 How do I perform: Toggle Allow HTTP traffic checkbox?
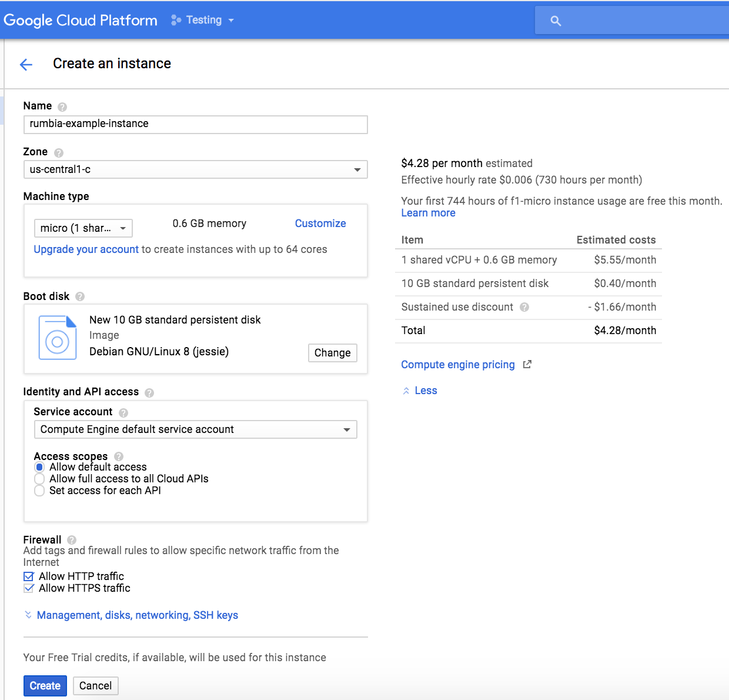[29, 576]
